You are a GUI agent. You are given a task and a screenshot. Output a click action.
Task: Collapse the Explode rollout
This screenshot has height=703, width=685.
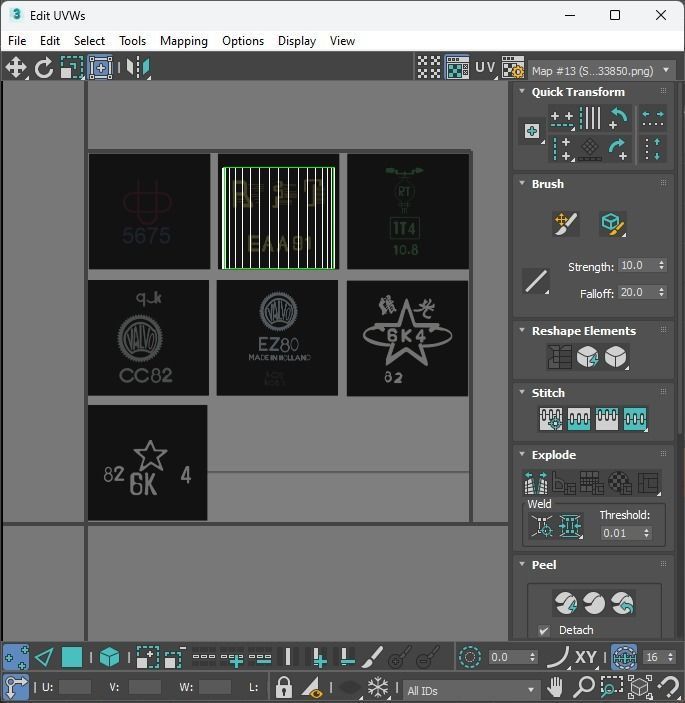click(x=522, y=454)
